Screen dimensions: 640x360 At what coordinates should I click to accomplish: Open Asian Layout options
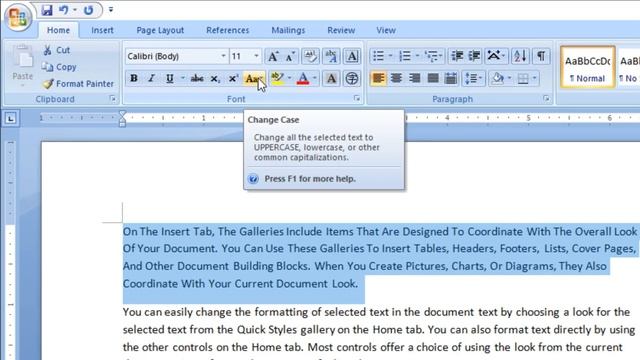coord(496,56)
